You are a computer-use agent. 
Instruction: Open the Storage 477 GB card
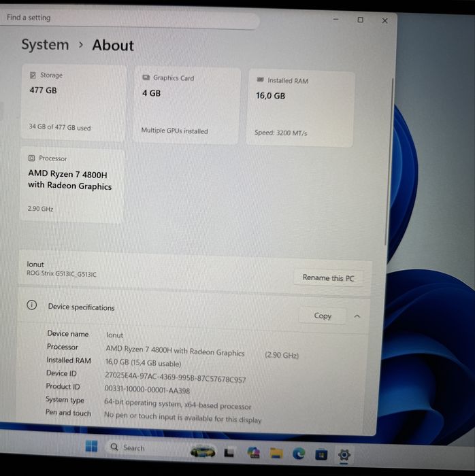coord(73,102)
